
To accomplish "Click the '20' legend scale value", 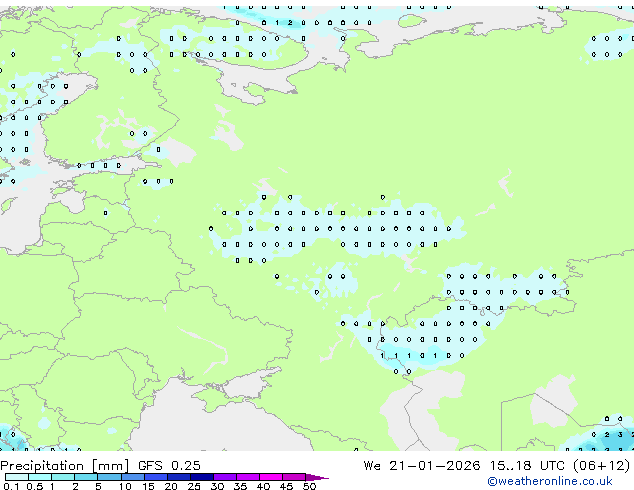I will (171, 486).
